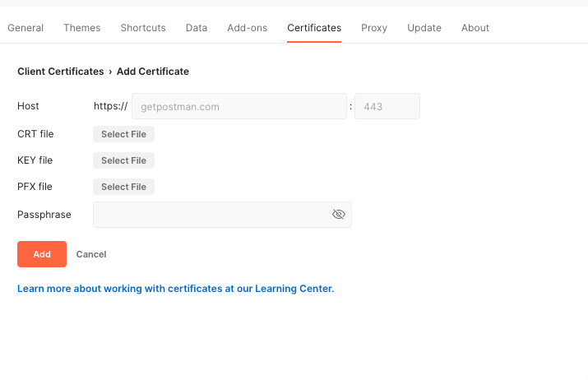Toggle passphrase visibility eye icon
588x380 pixels.
coord(339,214)
